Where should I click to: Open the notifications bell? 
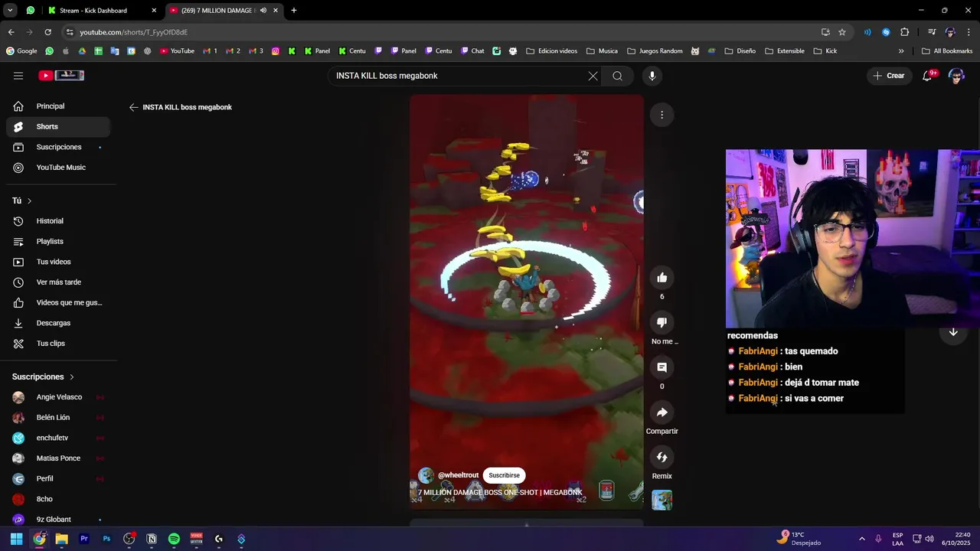pos(927,76)
